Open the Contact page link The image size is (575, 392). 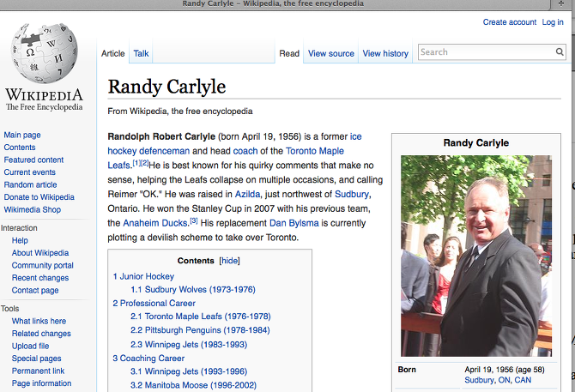35,290
